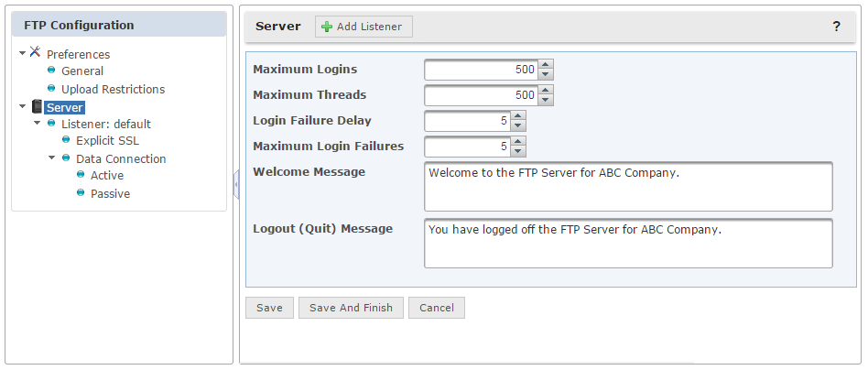Click inside the Welcome Message text box
The image size is (868, 370).
pos(628,187)
